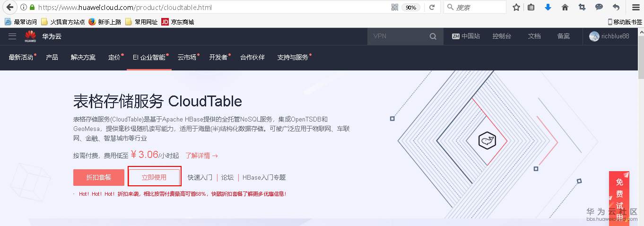
Task: Open the Firefox hamburger menu
Action: click(635, 8)
